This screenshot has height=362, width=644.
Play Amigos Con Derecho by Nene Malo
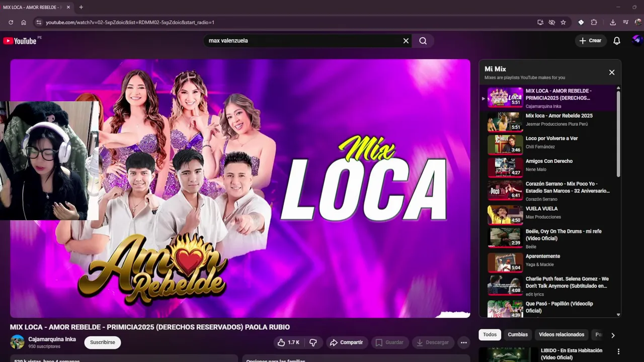tap(550, 167)
